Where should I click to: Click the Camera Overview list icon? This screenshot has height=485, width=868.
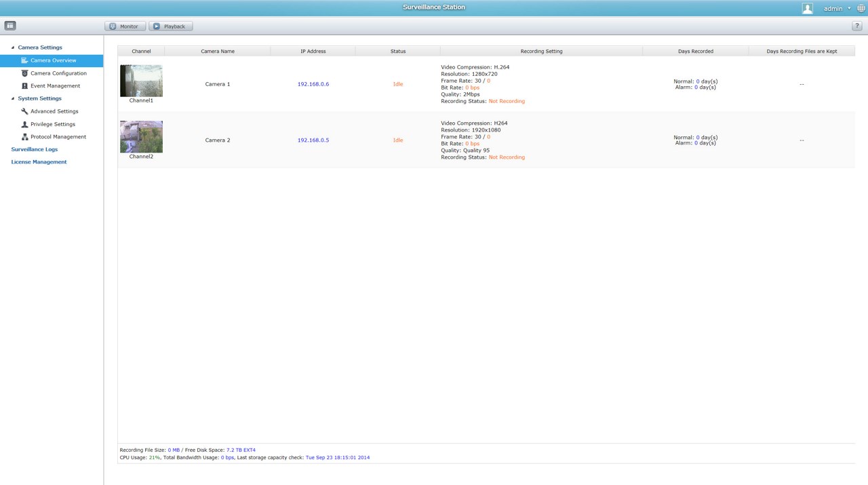(x=24, y=60)
